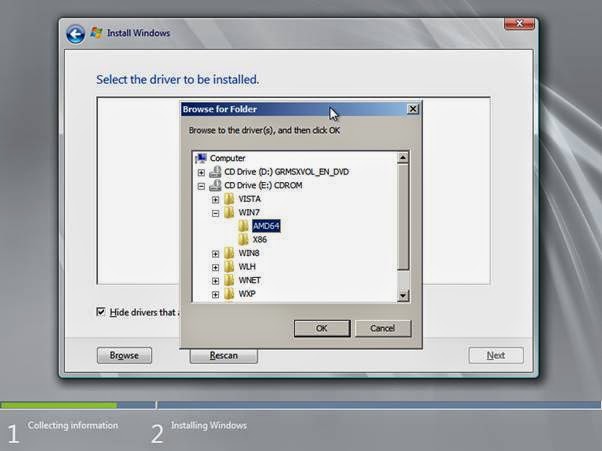The height and width of the screenshot is (451, 602).
Task: Click the folder tree scrollbar thumb
Action: [403, 217]
